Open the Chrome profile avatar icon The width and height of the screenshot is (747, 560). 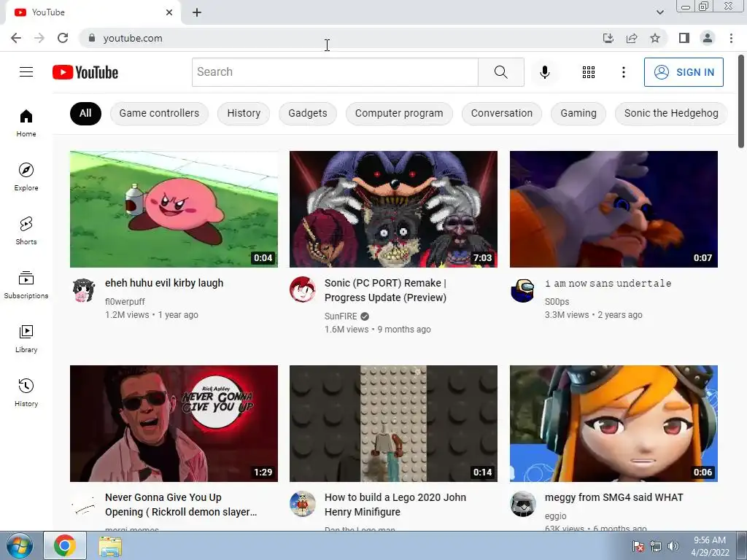tap(708, 38)
